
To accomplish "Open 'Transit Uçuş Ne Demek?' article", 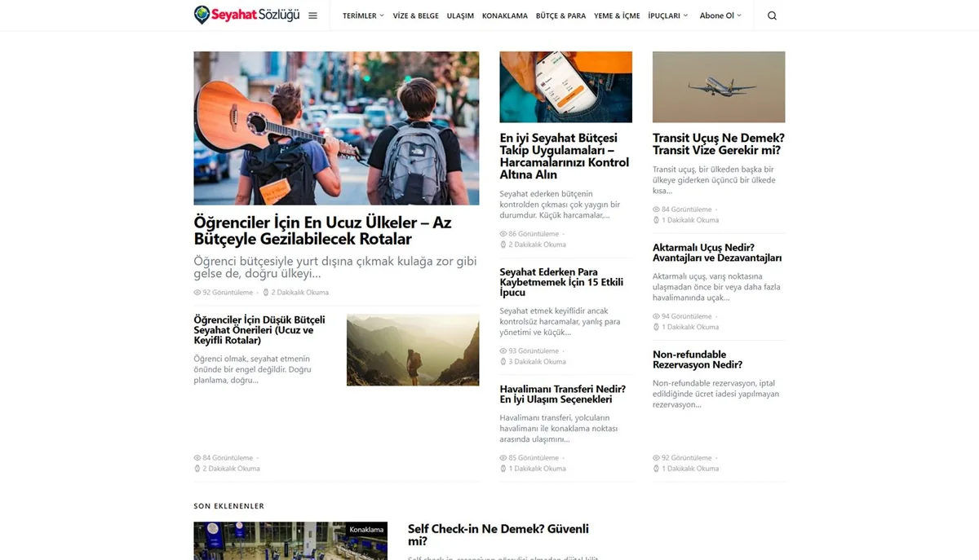I will click(719, 144).
